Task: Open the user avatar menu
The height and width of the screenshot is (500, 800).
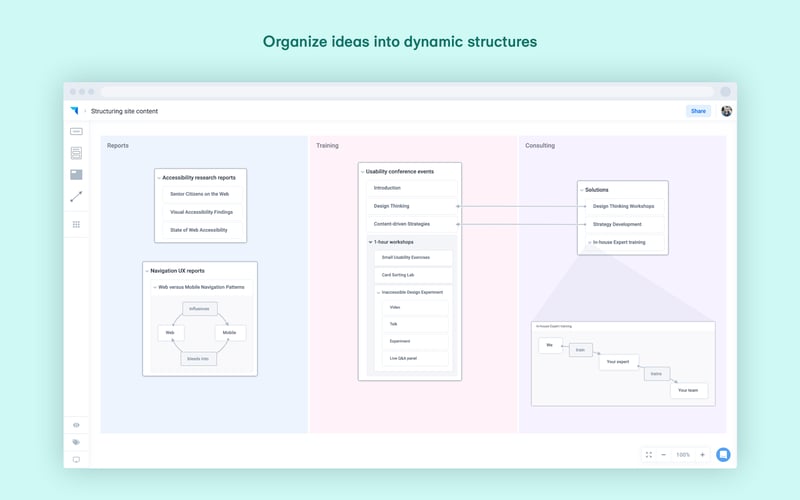Action: (727, 111)
